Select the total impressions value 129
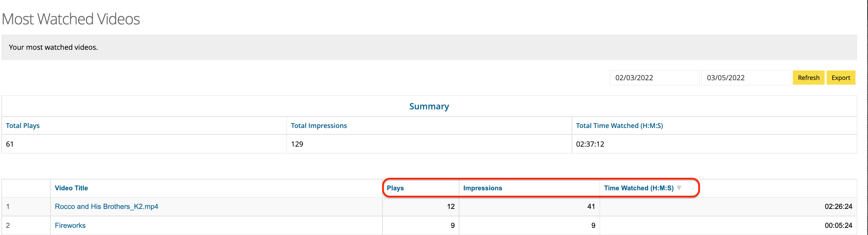868x235 pixels. 297,144
